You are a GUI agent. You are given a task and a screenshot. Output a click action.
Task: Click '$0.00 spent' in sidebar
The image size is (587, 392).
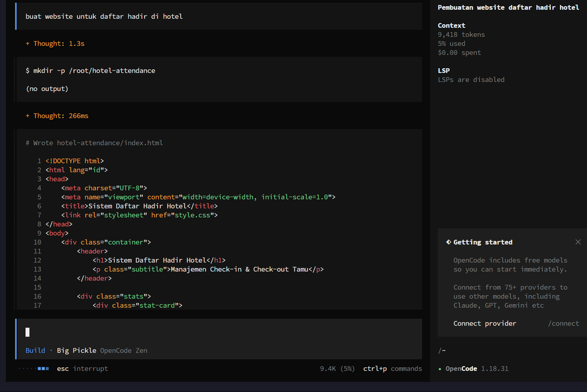[x=459, y=52]
